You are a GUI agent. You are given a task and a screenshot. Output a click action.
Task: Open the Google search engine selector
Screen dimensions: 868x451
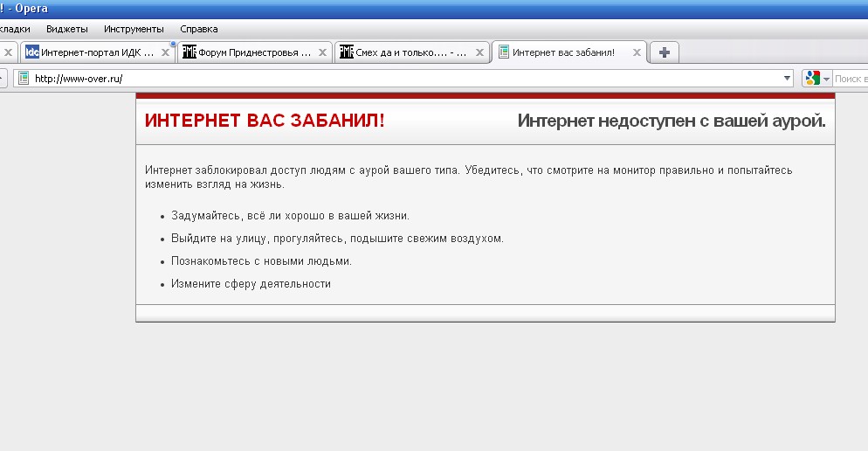coord(817,79)
